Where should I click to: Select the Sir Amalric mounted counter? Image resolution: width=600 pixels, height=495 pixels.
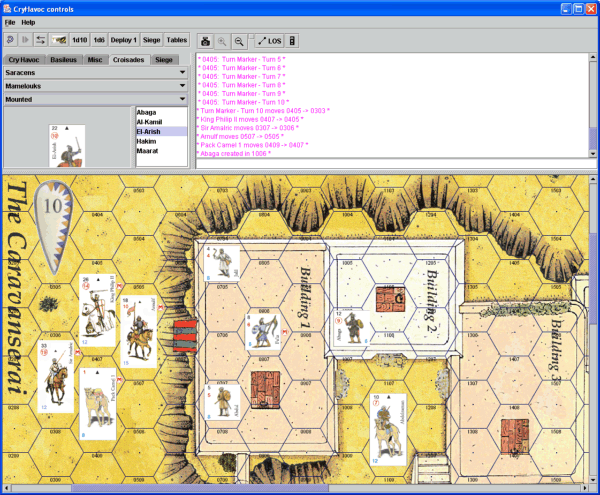56,376
